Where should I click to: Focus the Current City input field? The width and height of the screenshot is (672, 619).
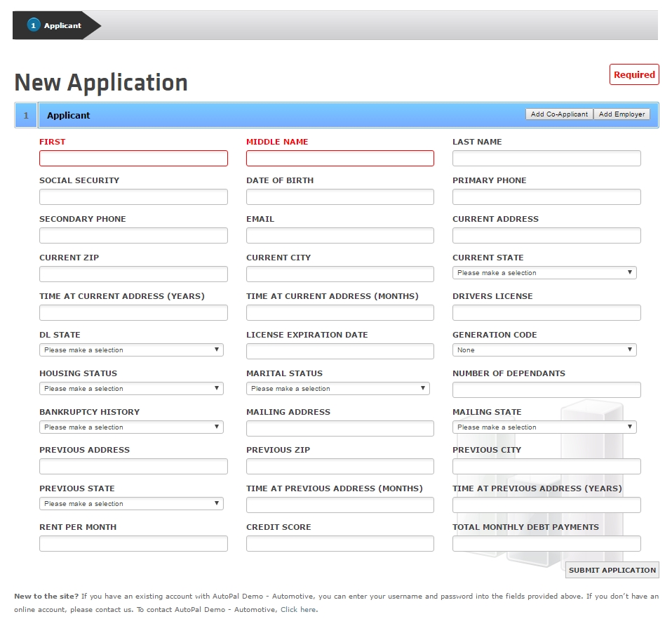[340, 274]
